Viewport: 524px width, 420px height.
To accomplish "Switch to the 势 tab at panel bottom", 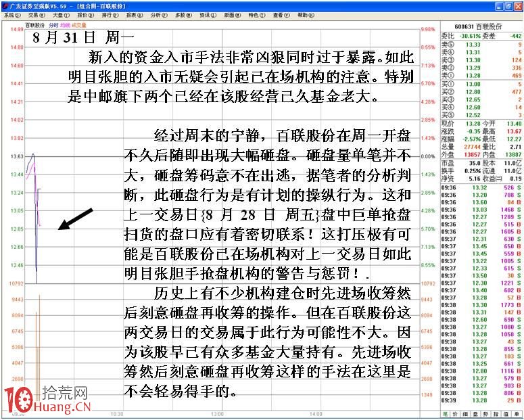I will (x=486, y=414).
